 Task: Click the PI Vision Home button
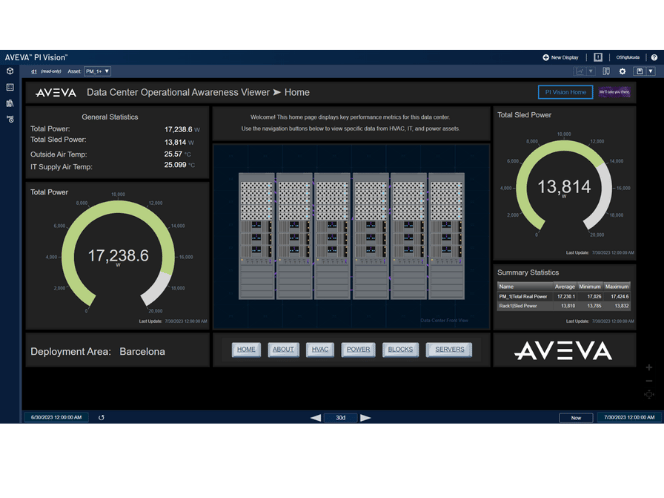click(565, 92)
